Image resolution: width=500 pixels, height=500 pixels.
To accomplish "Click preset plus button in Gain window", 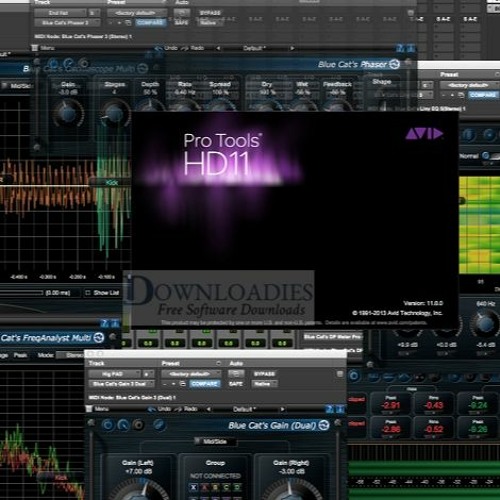I will pos(173,384).
